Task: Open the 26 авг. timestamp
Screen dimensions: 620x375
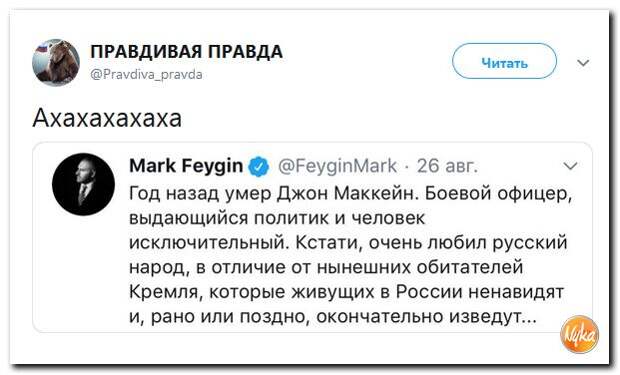Action: (447, 166)
